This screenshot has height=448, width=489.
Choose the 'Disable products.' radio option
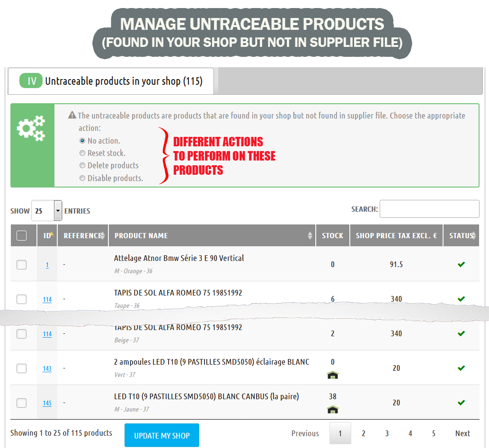83,179
